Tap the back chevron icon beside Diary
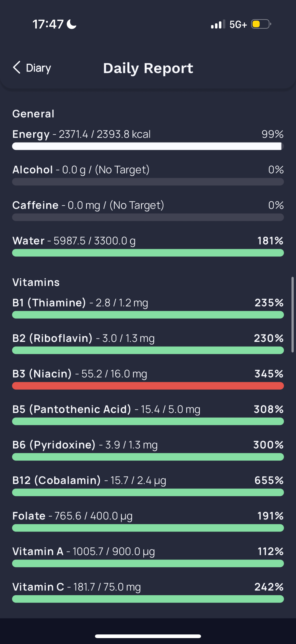 16,68
